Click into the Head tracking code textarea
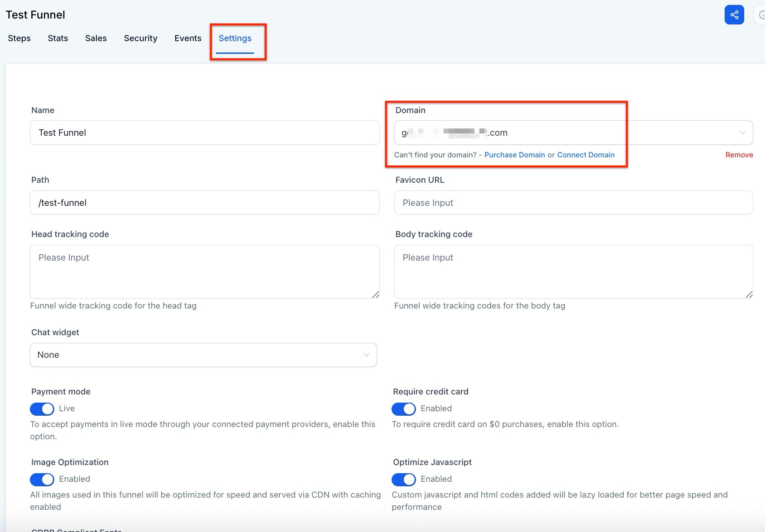Viewport: 765px width, 532px height. coord(205,271)
